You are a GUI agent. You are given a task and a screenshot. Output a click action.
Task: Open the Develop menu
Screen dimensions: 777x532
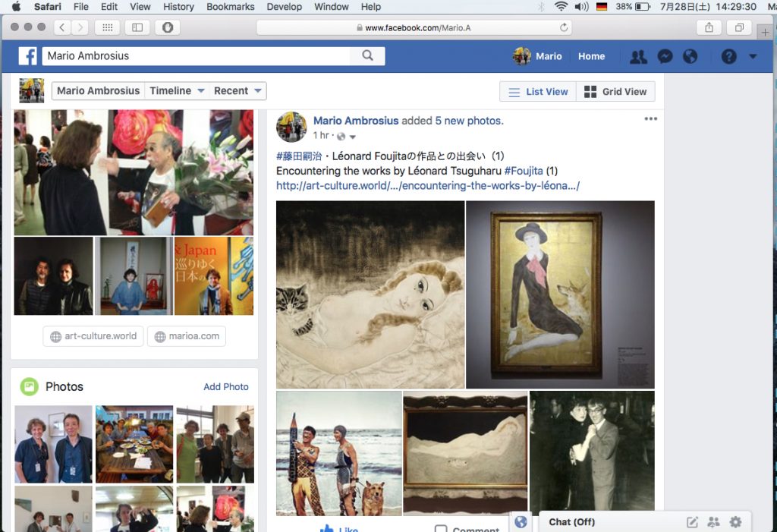[284, 6]
